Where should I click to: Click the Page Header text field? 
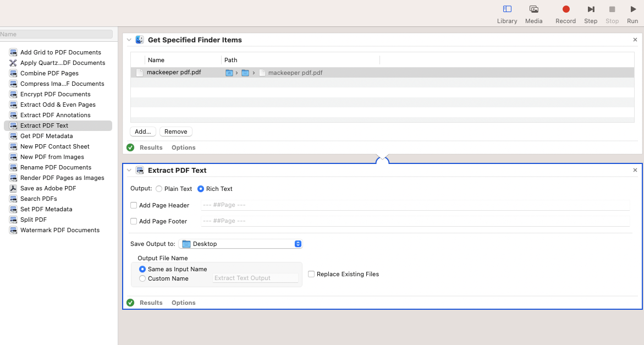[x=415, y=205]
